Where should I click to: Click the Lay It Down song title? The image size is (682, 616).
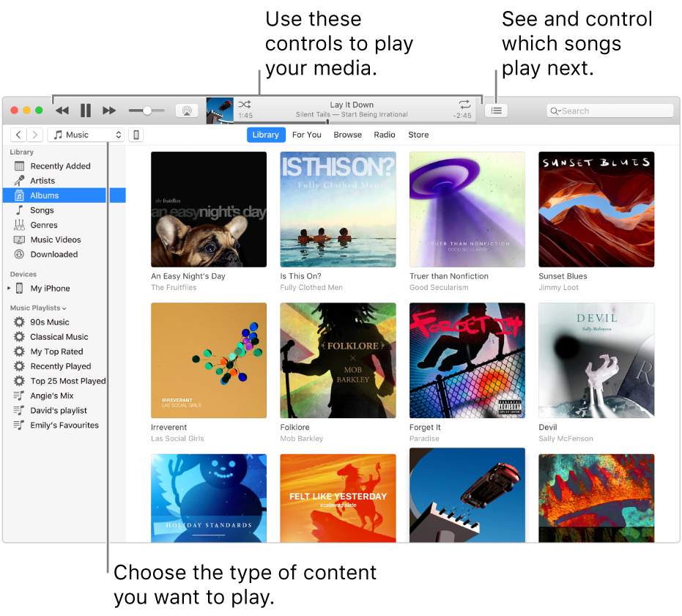(352, 105)
